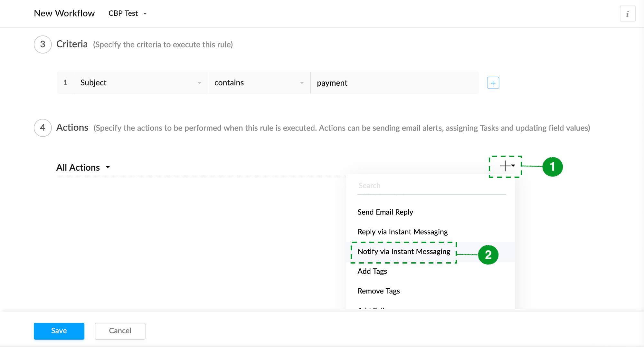Click green callout badge number 2

pyautogui.click(x=488, y=255)
